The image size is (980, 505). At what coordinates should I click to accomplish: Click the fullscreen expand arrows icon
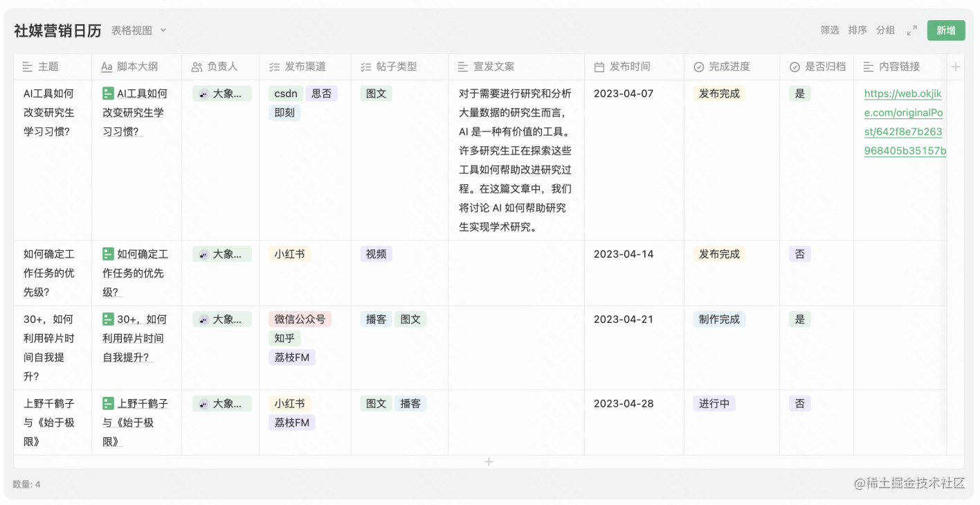pyautogui.click(x=911, y=30)
